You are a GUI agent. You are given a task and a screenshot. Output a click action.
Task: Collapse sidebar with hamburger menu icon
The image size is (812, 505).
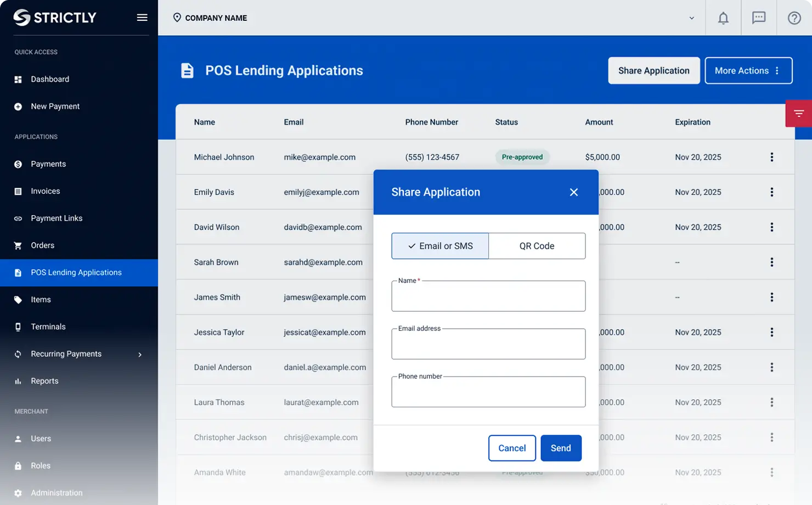pyautogui.click(x=142, y=18)
